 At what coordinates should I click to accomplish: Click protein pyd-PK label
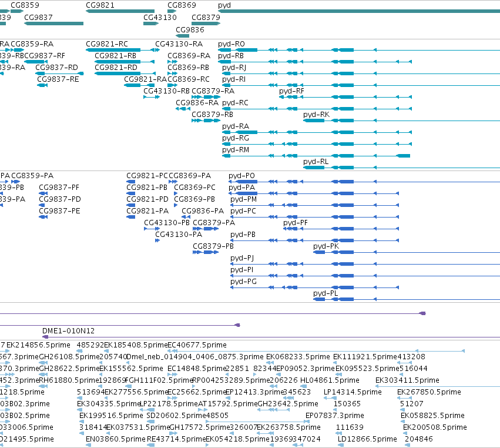click(x=326, y=246)
